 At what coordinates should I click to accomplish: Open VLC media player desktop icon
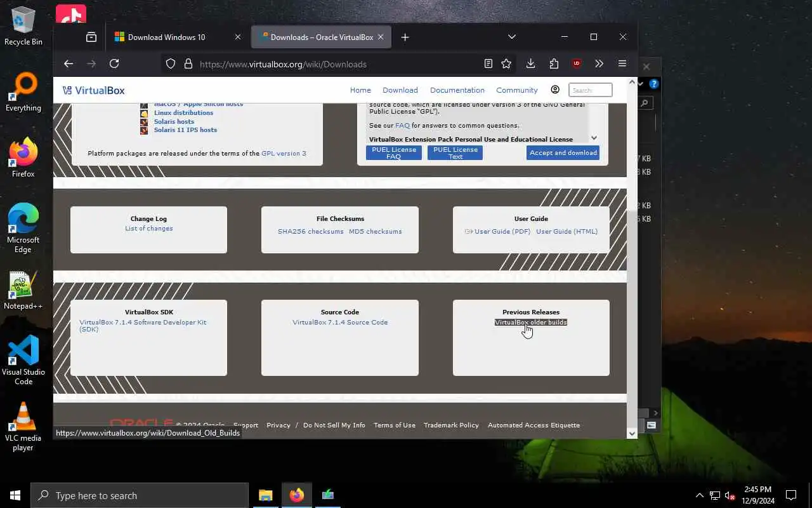pyautogui.click(x=23, y=427)
